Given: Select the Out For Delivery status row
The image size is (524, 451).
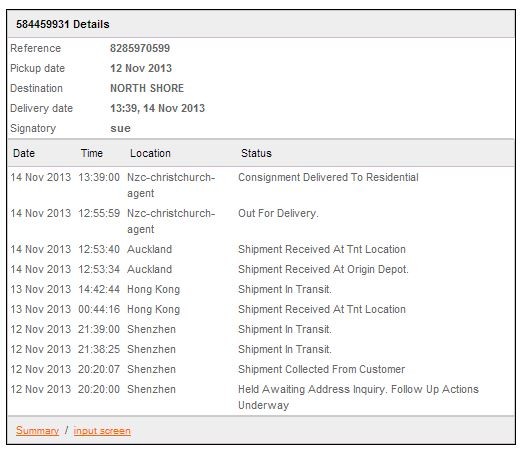Looking at the screenshot, I should click(261, 221).
